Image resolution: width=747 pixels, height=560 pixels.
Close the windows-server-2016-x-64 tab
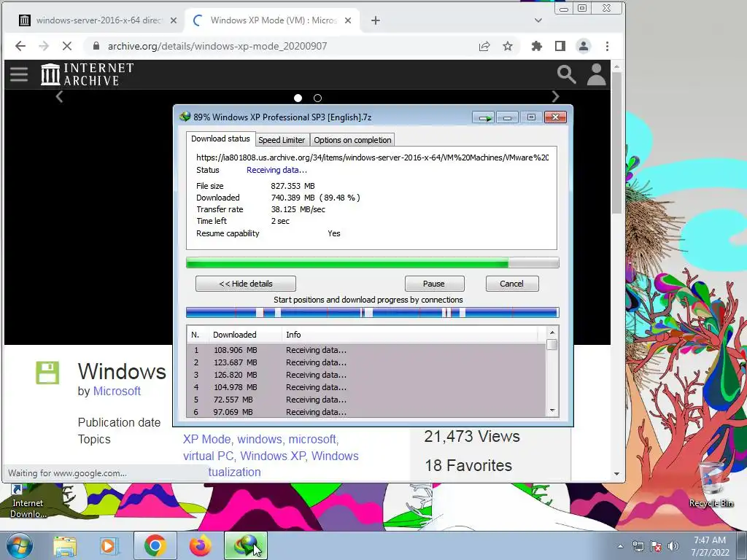(174, 20)
